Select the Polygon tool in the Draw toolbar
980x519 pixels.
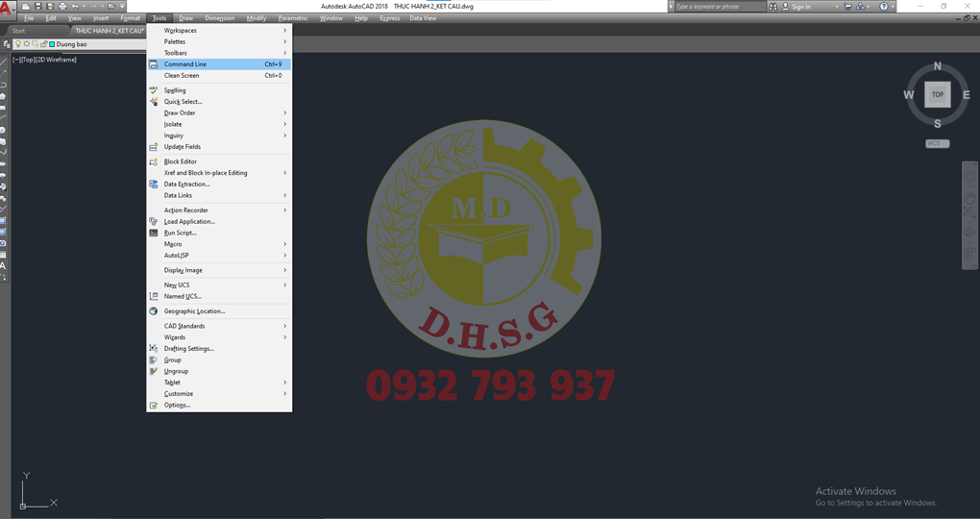pos(3,96)
